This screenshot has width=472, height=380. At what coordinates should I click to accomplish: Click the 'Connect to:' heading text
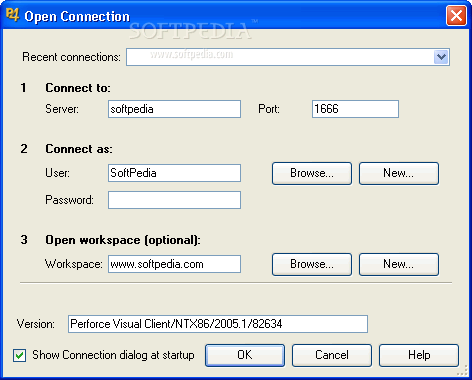pos(78,88)
